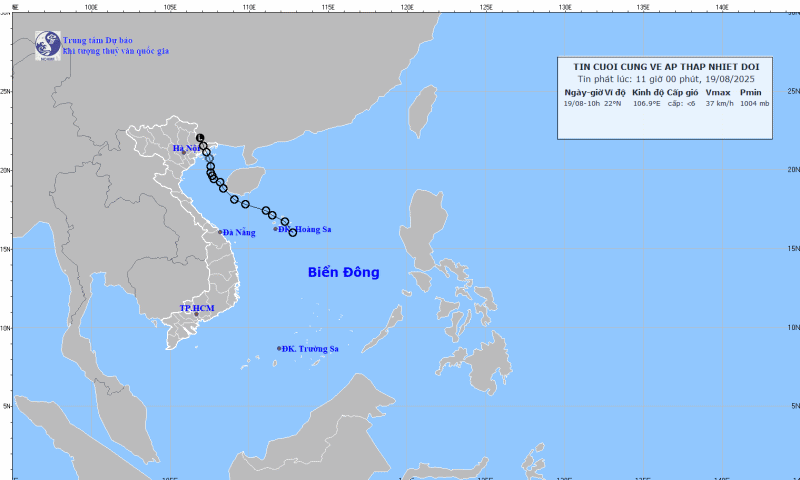Click the TIN CUOI CUNG bulletin header
800x480 pixels.
[x=666, y=67]
